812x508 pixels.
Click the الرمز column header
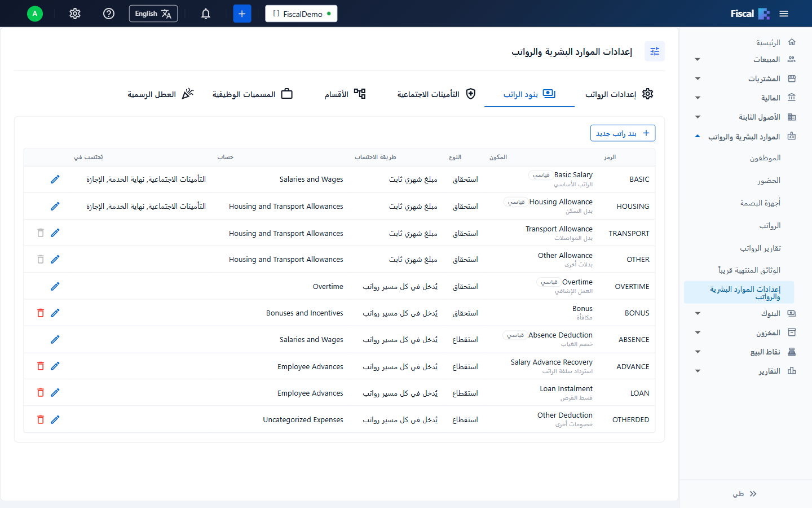point(610,157)
